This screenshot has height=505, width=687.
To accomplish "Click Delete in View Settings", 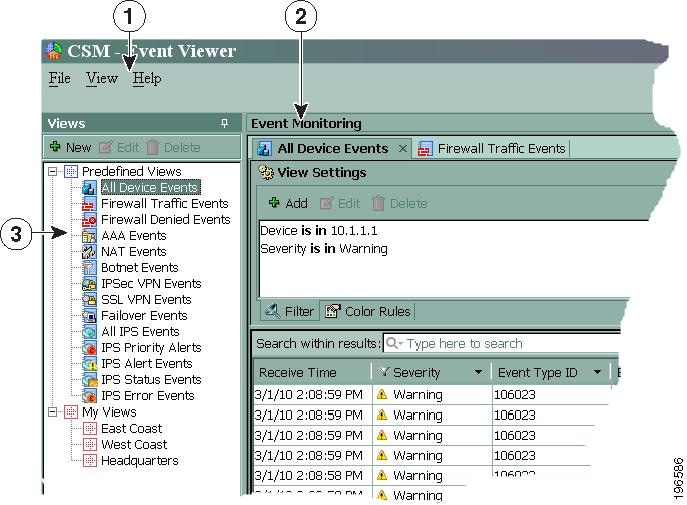I will 400,203.
